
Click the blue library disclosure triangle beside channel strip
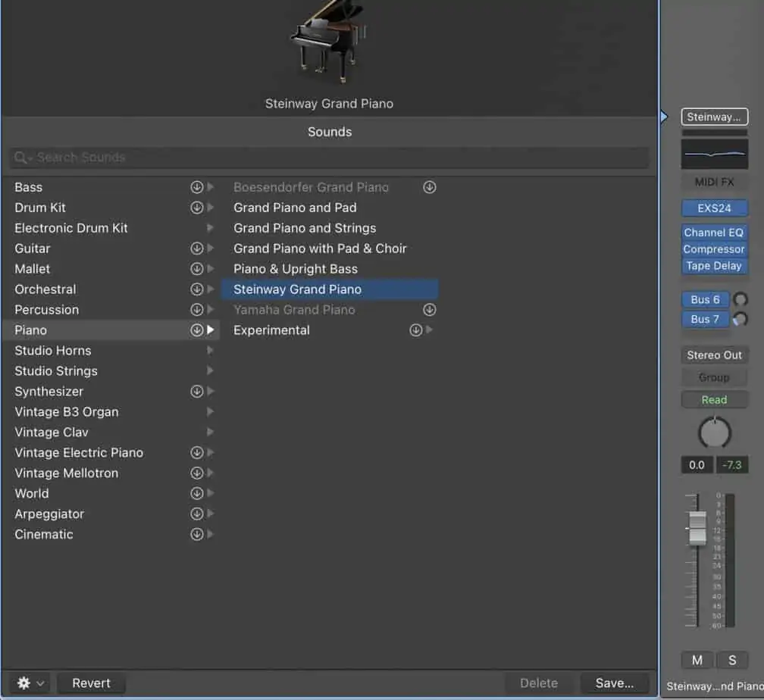pyautogui.click(x=664, y=117)
